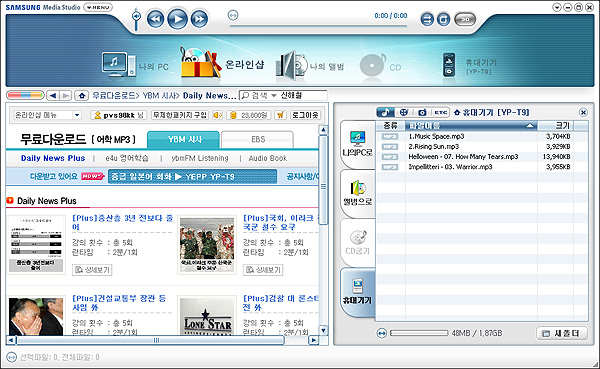Click the search field containing 신해철
Viewport: 600px width, 369px height.
point(303,95)
